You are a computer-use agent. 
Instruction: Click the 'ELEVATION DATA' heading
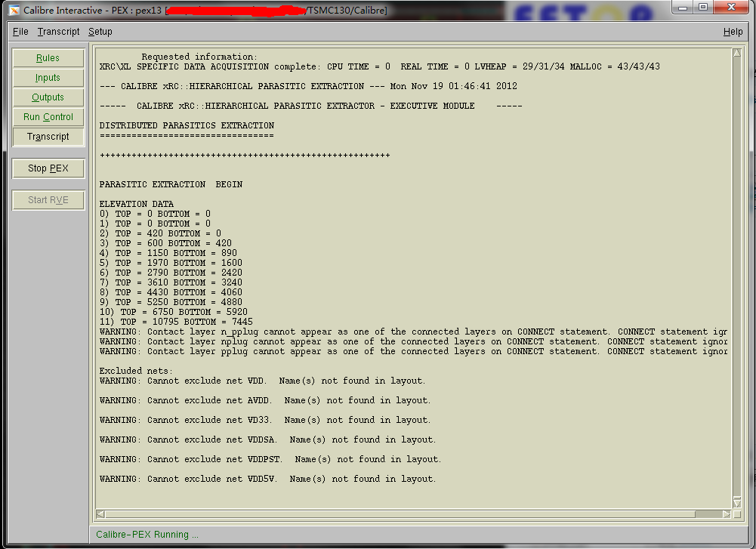pos(137,204)
